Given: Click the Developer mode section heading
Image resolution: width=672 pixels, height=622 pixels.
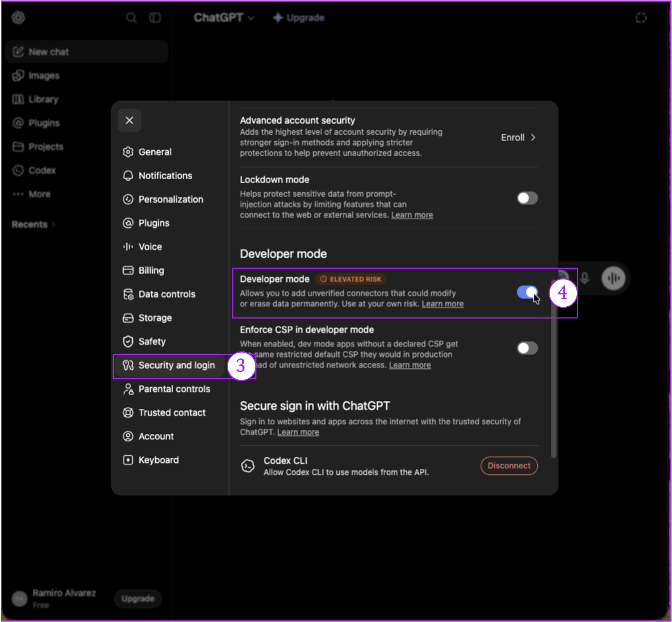Looking at the screenshot, I should pos(283,254).
